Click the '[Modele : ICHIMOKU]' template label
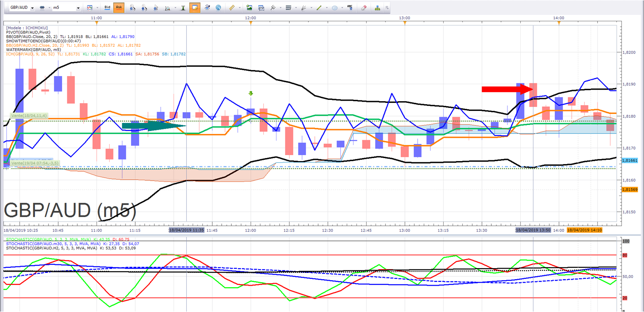 click(26, 28)
